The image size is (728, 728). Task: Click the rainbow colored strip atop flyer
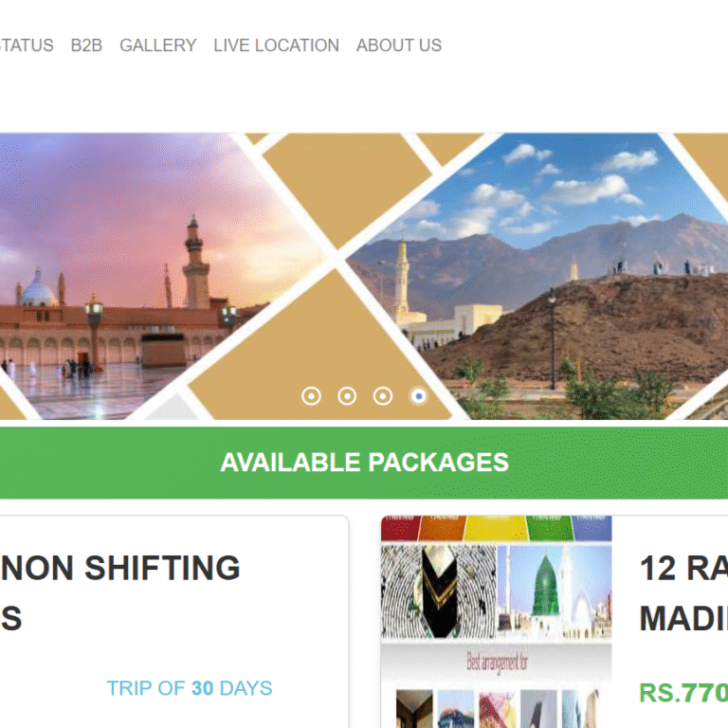pyautogui.click(x=497, y=528)
